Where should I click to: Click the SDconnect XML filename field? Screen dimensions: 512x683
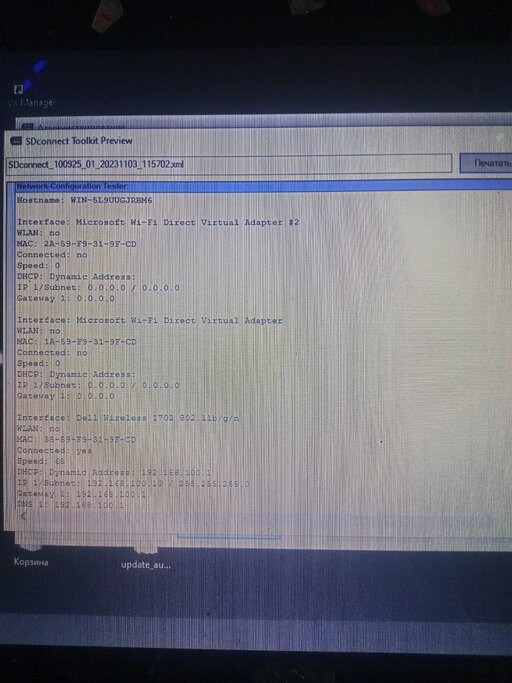pos(229,164)
